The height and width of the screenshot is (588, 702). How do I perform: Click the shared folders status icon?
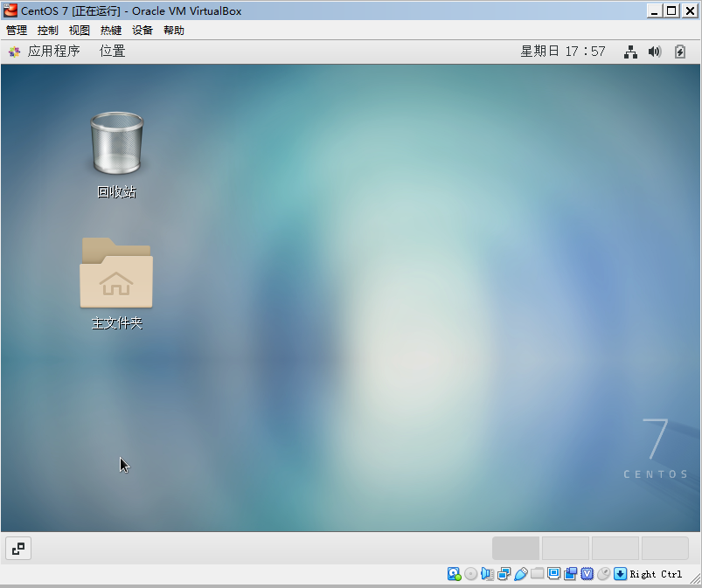click(537, 574)
